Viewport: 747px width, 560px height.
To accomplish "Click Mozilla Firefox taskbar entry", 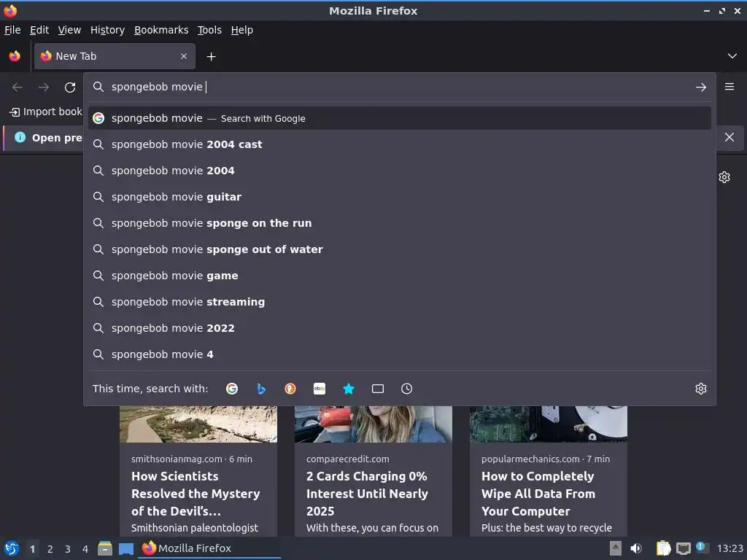I will (x=209, y=548).
